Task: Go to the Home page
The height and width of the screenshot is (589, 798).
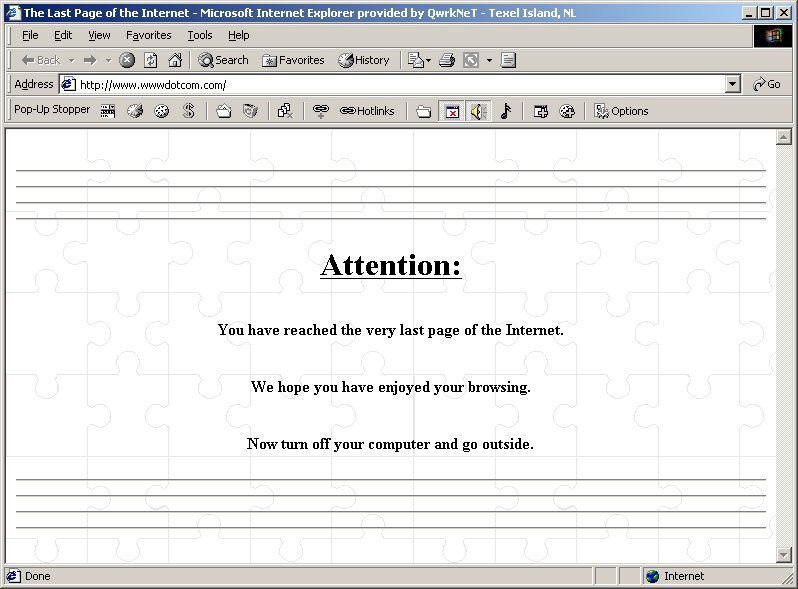Action: coord(175,60)
